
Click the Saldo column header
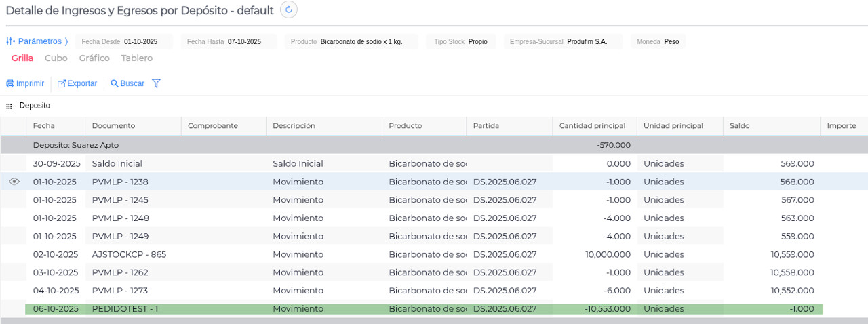(x=740, y=125)
